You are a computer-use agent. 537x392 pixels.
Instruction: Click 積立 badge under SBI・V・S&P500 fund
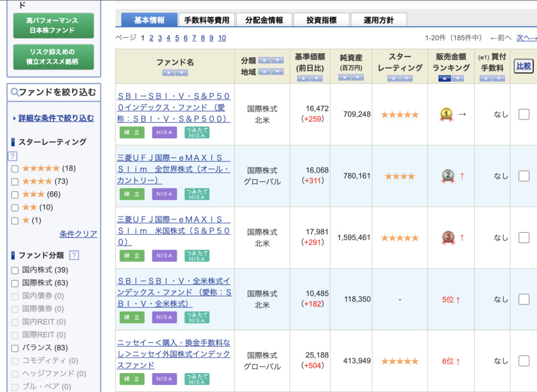click(132, 133)
